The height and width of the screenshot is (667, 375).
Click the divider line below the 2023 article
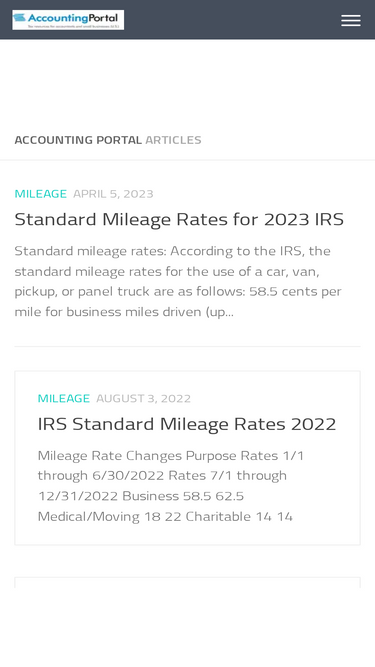(188, 346)
